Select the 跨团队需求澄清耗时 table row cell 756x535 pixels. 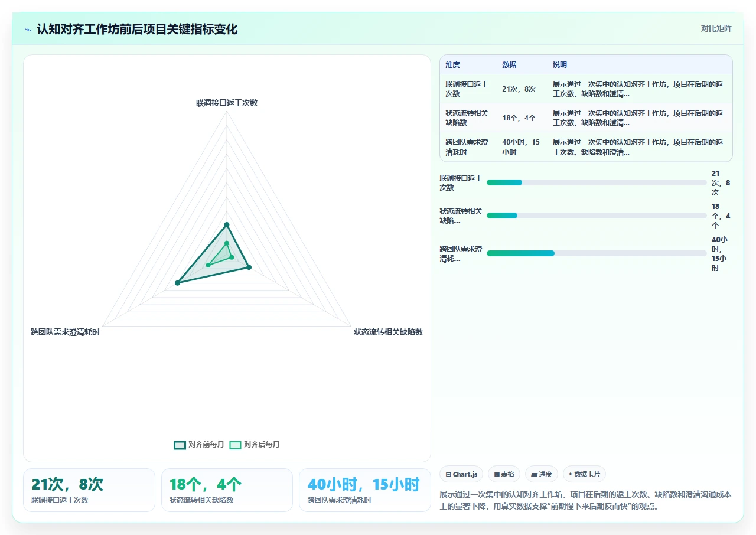coord(468,147)
